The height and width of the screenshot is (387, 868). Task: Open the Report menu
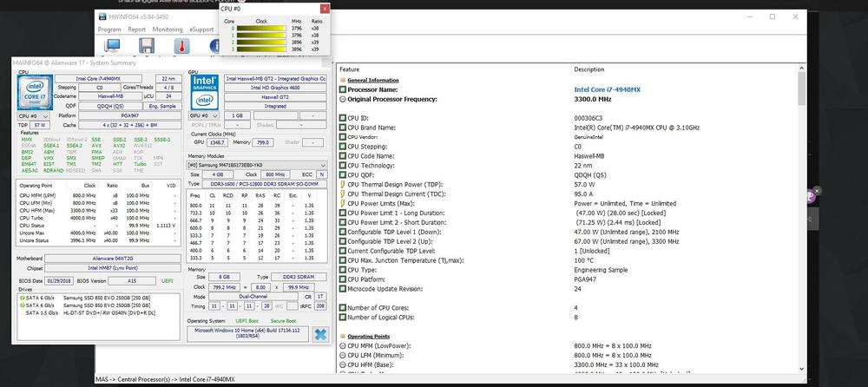click(x=137, y=29)
